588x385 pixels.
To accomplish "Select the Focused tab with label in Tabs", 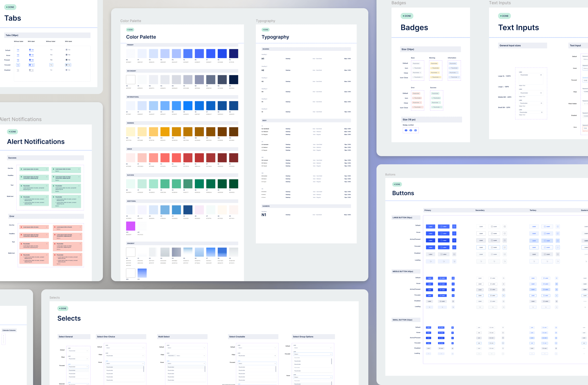I will click(x=31, y=65).
